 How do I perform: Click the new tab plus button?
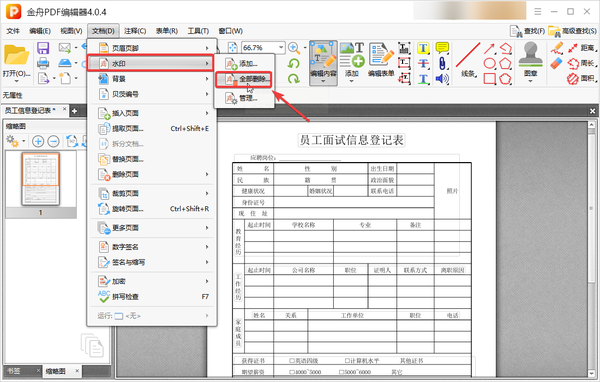click(x=75, y=111)
